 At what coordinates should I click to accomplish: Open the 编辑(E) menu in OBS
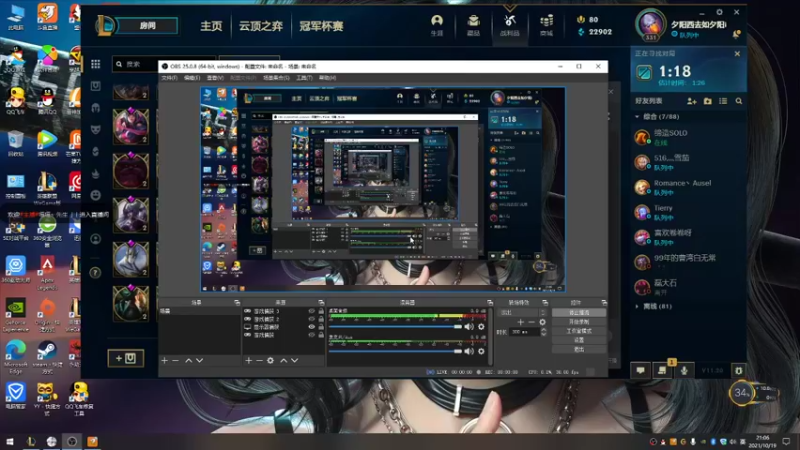192,78
